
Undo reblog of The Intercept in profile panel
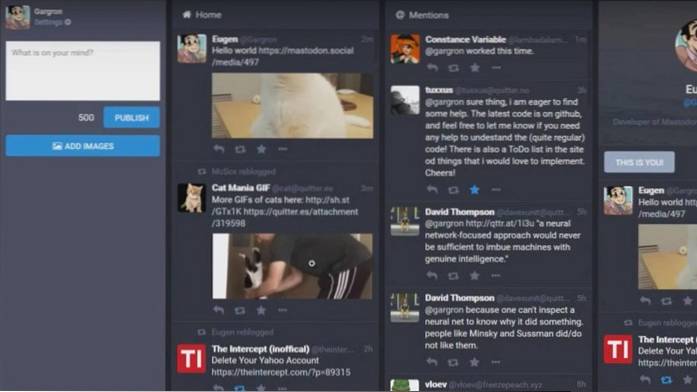tap(666, 380)
